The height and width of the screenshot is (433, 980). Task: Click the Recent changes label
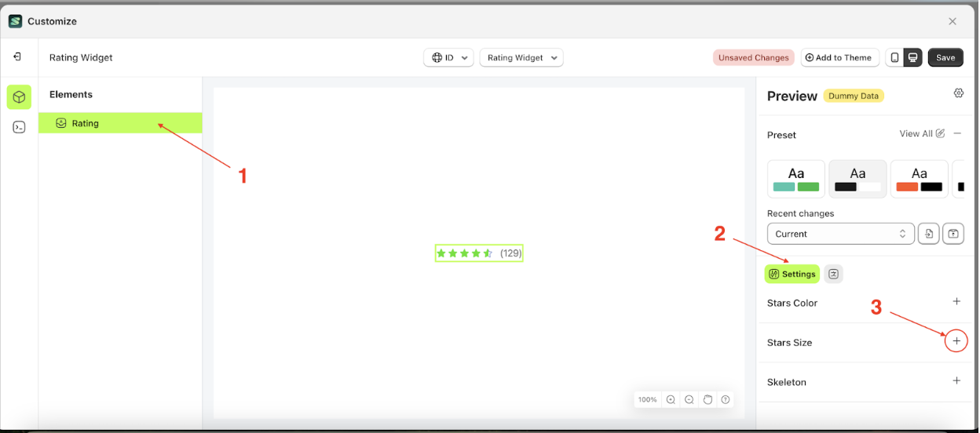800,213
